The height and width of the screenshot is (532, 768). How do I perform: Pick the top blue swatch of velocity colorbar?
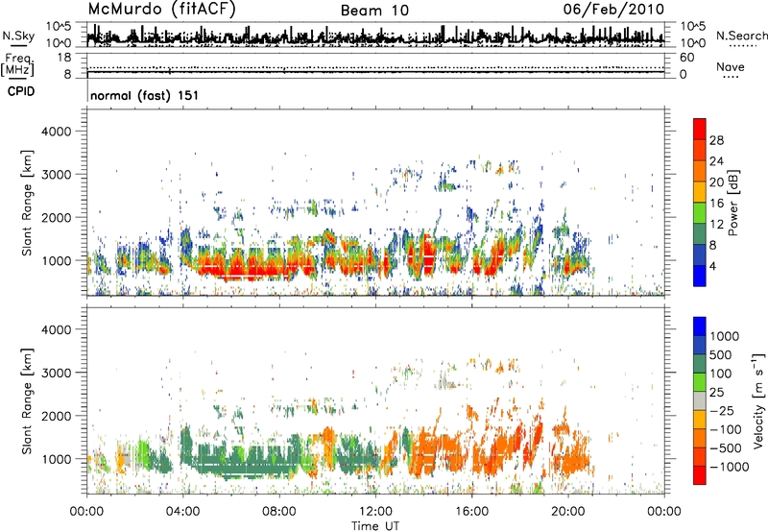point(700,326)
